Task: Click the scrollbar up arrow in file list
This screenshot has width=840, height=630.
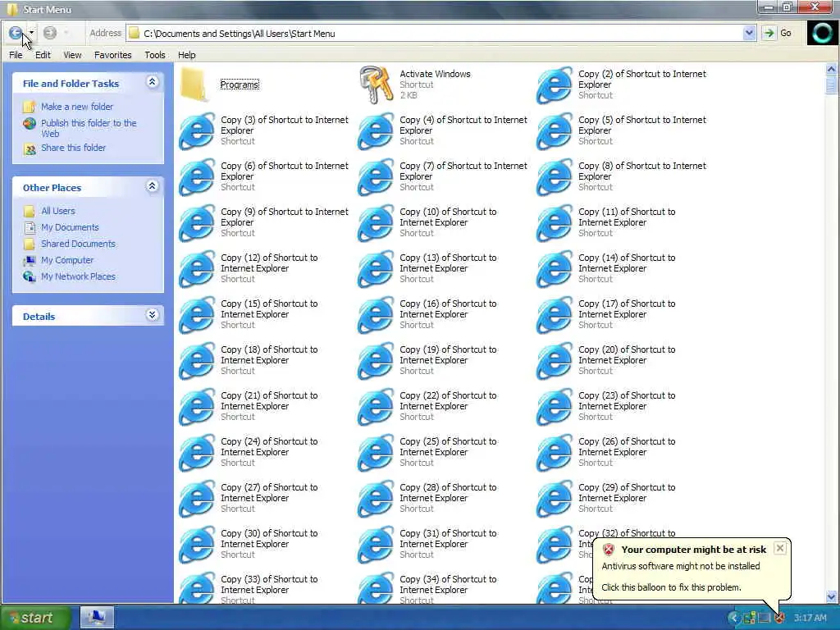Action: (831, 69)
